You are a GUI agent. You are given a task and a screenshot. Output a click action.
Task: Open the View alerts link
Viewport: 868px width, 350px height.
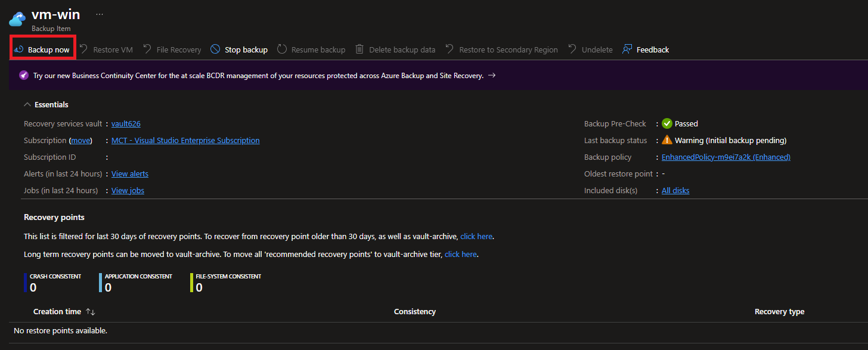tap(130, 174)
